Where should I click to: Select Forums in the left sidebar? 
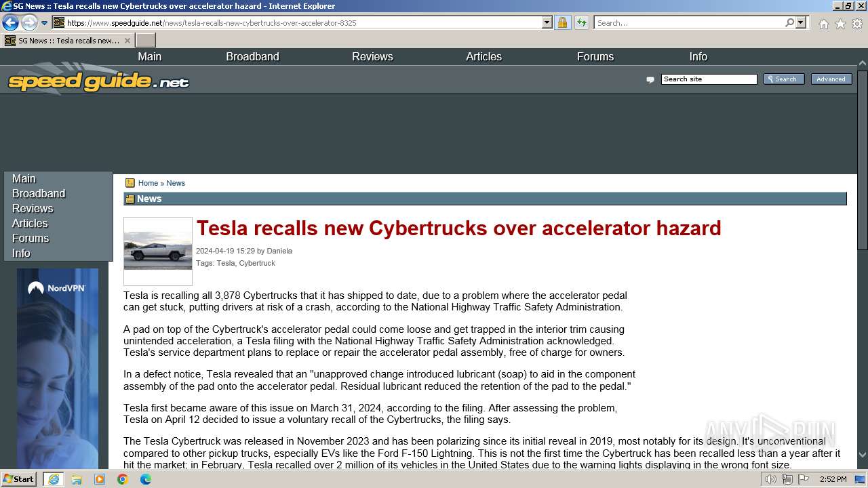(x=31, y=239)
